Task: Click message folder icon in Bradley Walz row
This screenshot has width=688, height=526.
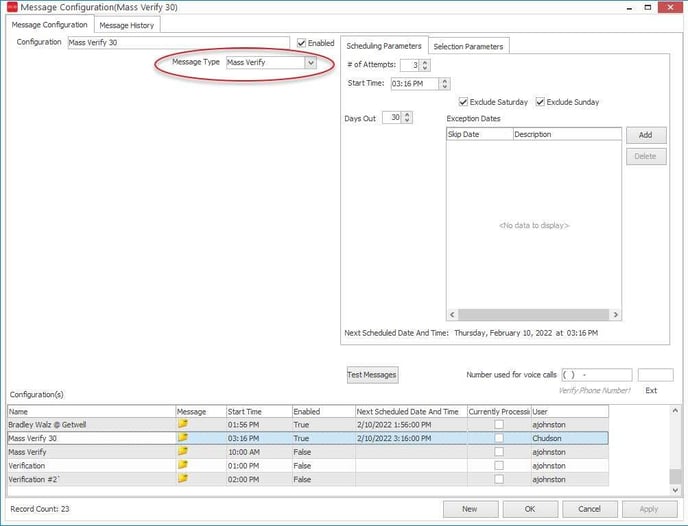Action: coord(183,424)
